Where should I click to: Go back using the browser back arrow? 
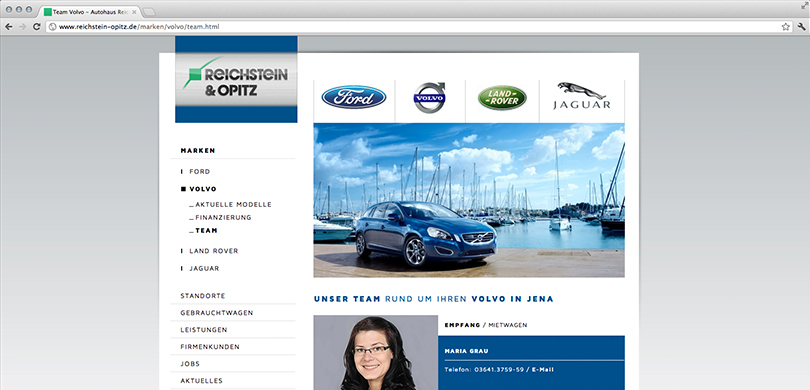(9, 26)
